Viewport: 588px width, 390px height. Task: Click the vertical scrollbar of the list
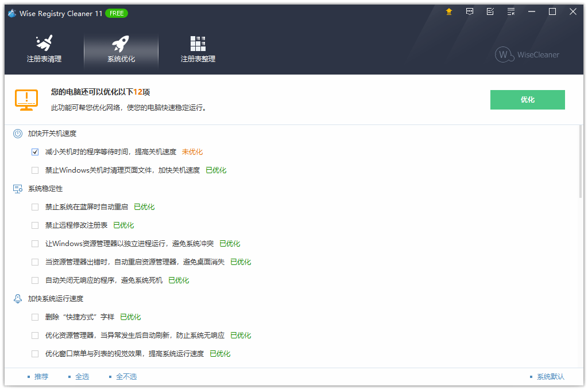click(581, 162)
